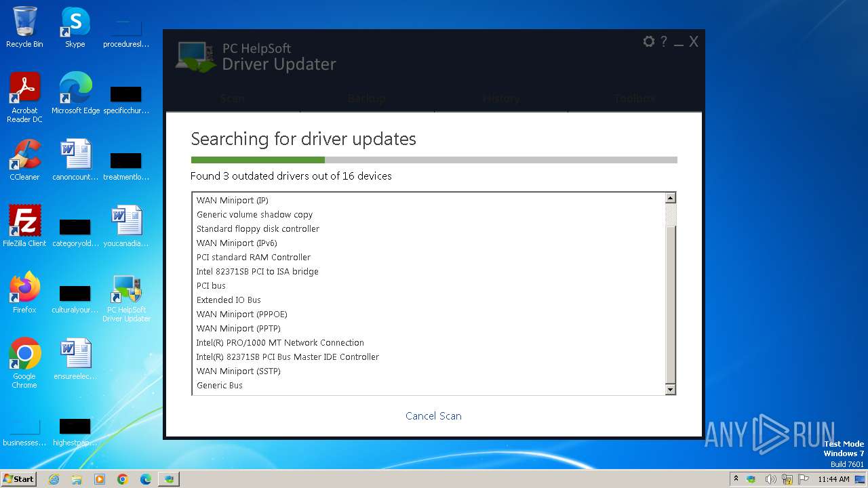
Task: Launch Chrome from taskbar
Action: click(123, 479)
